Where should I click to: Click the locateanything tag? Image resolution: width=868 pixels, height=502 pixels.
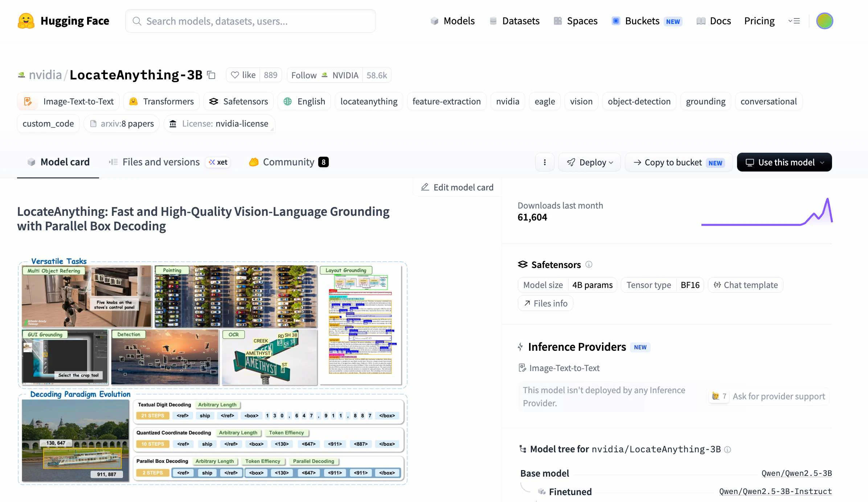click(369, 102)
